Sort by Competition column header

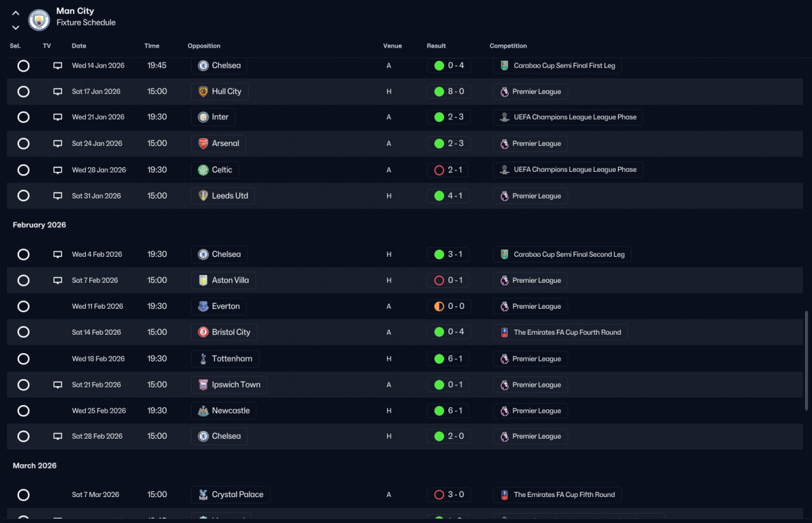(x=508, y=46)
